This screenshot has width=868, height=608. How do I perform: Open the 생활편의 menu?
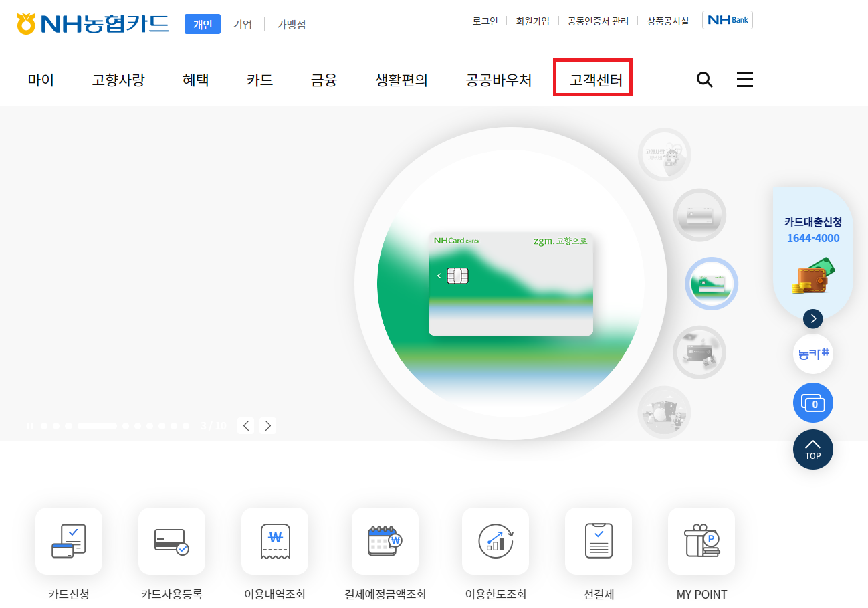pos(402,80)
